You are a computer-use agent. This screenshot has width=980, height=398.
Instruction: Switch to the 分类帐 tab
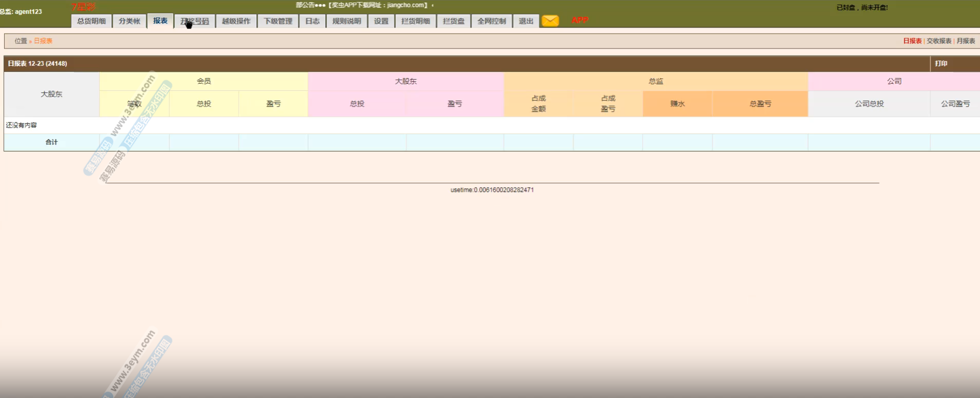[129, 21]
